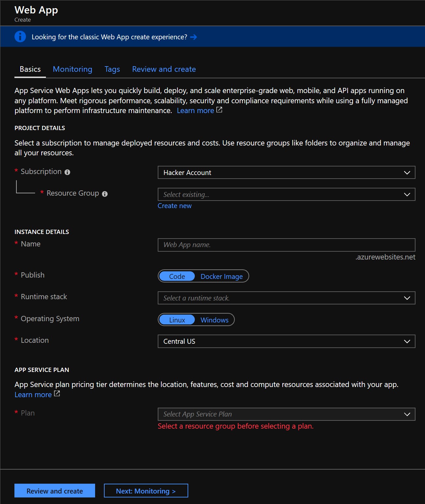Select the Docker Image publish option
The height and width of the screenshot is (504, 425).
222,276
